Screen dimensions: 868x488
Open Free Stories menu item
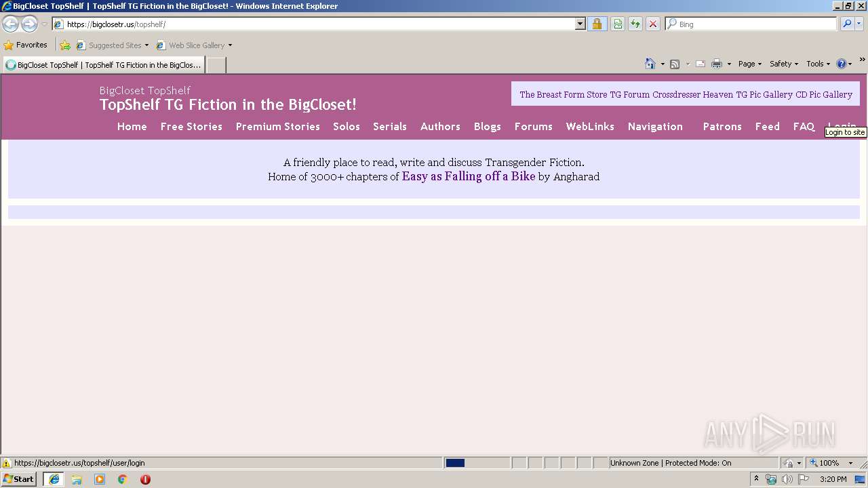coord(191,127)
